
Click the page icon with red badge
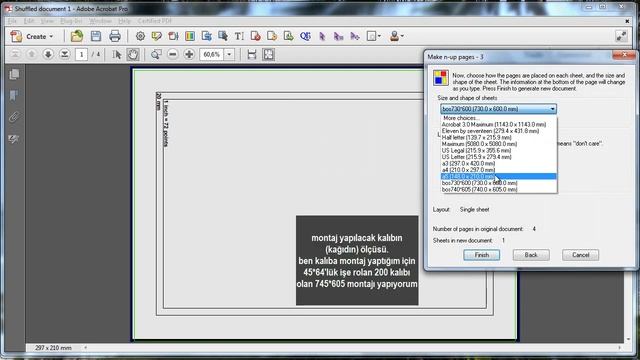(x=256, y=36)
